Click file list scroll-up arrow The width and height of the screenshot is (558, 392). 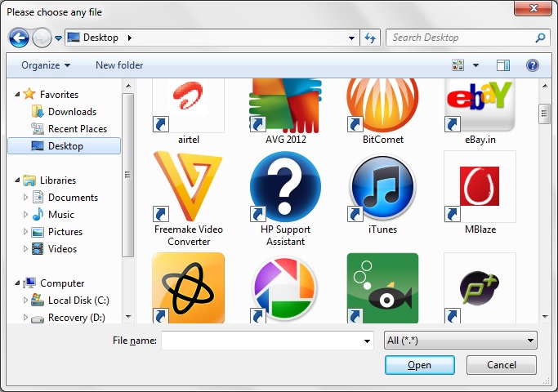[545, 86]
